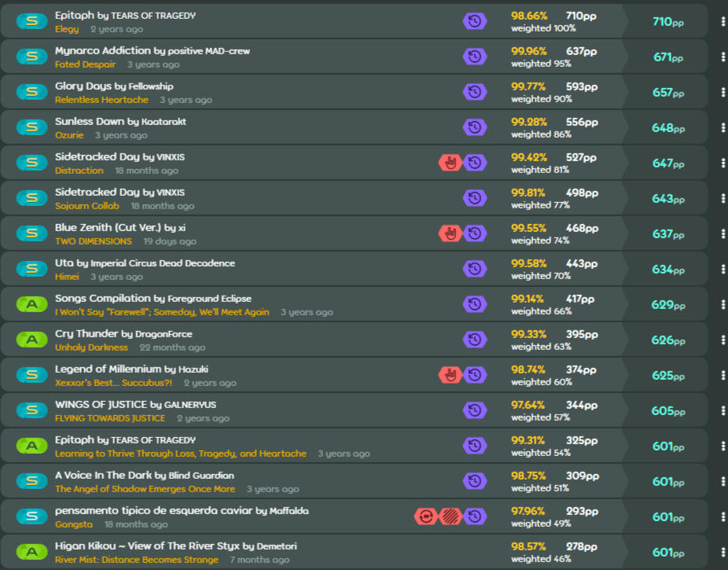
Task: Click the Hard Rock mod icon on Legend of Millennium
Action: (x=450, y=375)
